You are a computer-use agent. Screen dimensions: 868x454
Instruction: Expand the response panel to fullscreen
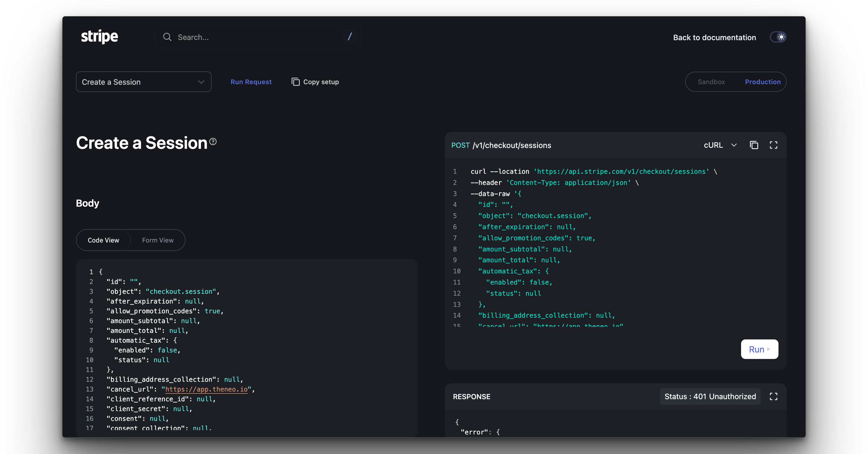pyautogui.click(x=773, y=396)
